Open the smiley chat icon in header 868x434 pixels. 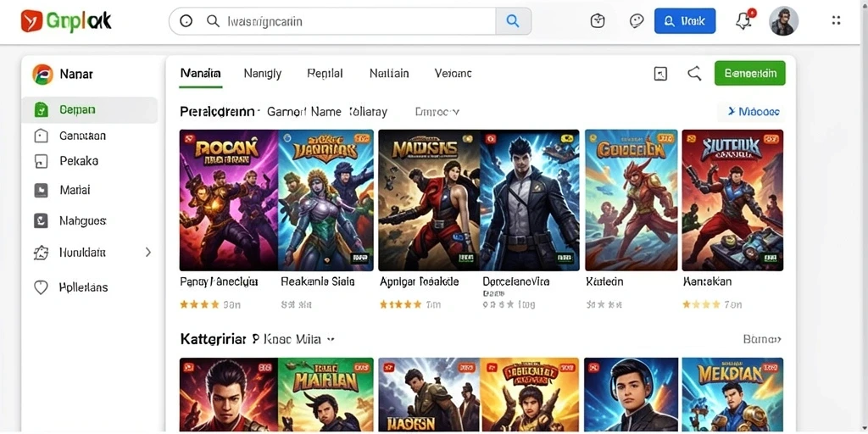pos(637,21)
